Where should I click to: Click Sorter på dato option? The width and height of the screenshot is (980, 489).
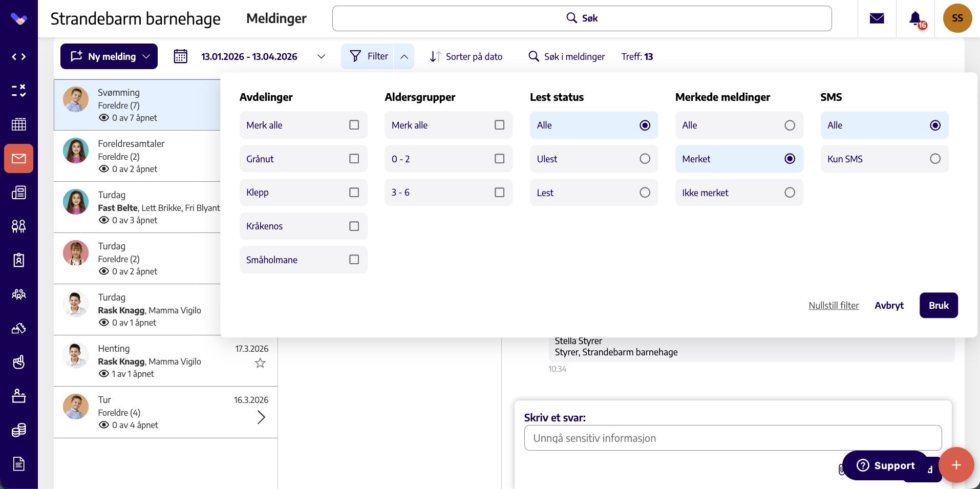(466, 56)
